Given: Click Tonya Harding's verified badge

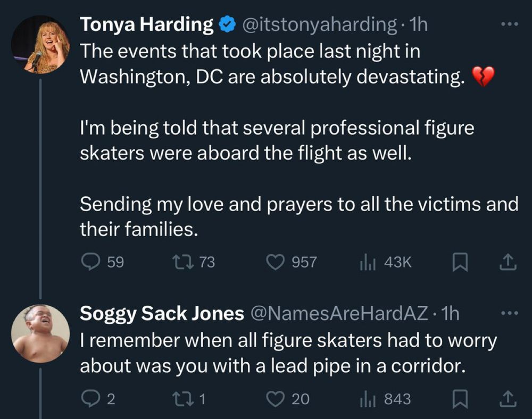Looking at the screenshot, I should coord(228,23).
